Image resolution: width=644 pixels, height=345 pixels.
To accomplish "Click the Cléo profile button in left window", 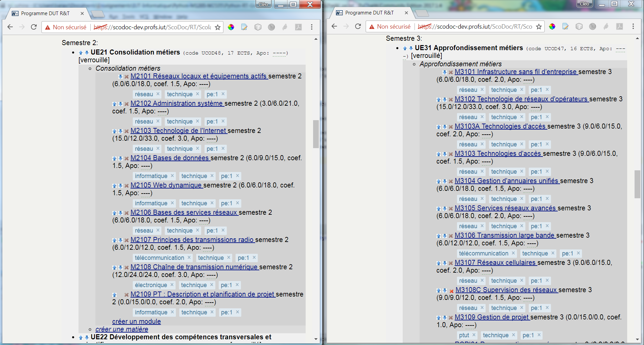I will click(x=264, y=4).
